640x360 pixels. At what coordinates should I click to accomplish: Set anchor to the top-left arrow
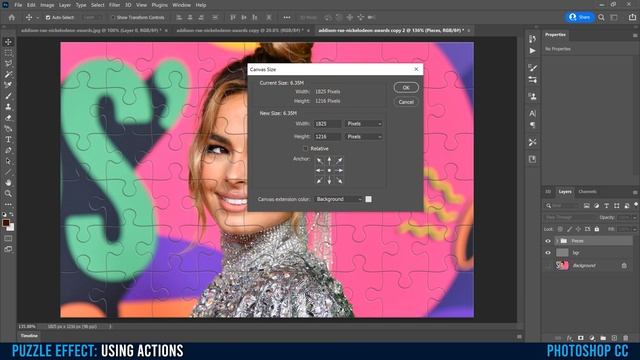pyautogui.click(x=320, y=160)
